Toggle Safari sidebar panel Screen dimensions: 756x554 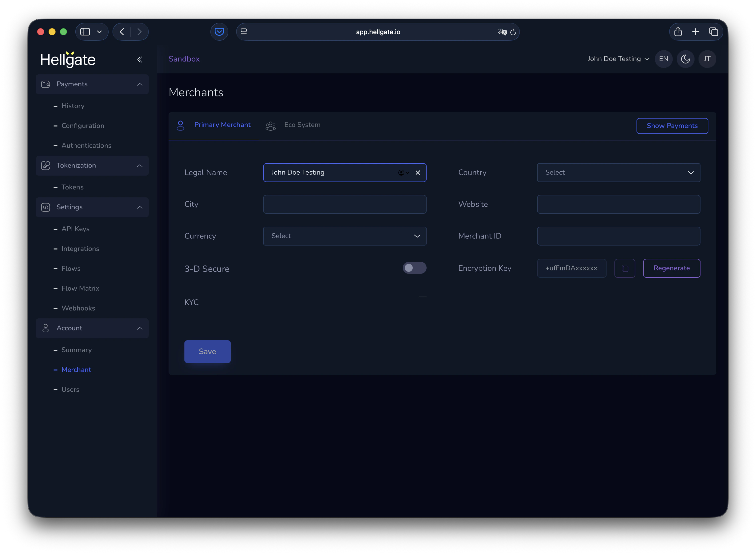(x=85, y=32)
